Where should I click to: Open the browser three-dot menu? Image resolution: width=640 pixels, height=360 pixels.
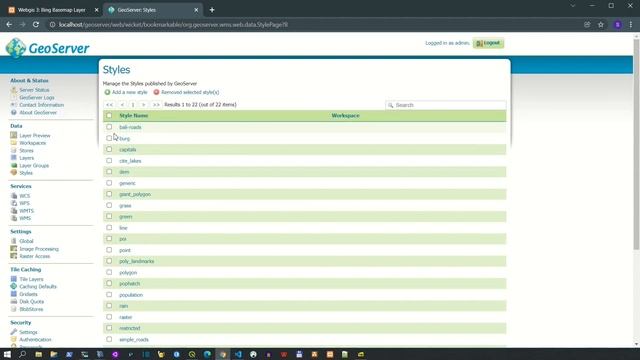click(x=631, y=24)
